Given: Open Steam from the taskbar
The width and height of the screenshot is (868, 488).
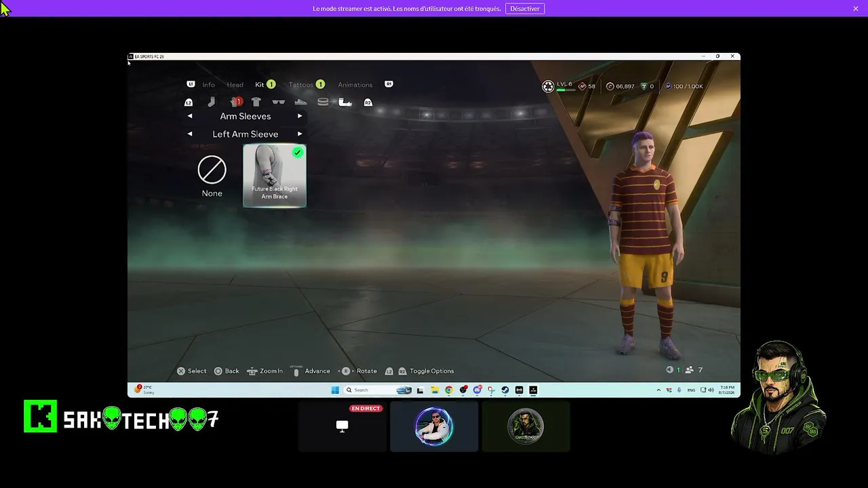Looking at the screenshot, I should point(505,390).
